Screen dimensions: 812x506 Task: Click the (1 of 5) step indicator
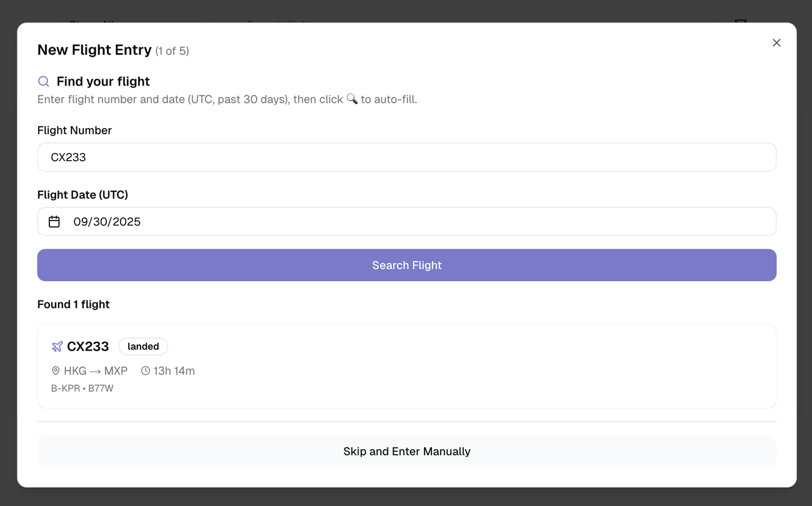point(172,51)
